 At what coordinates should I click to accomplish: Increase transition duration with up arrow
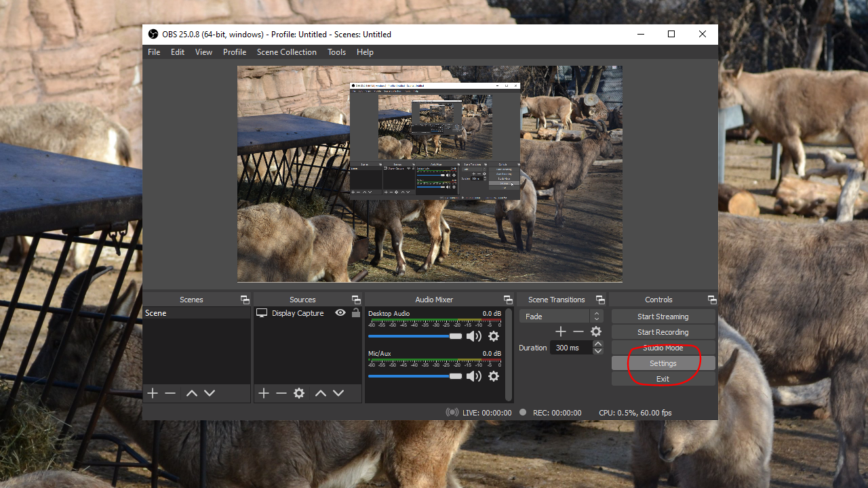point(597,344)
